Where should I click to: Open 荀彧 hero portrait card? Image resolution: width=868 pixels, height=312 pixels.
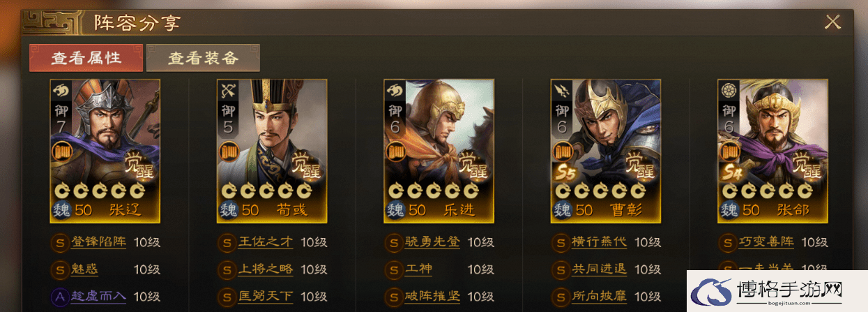273,151
